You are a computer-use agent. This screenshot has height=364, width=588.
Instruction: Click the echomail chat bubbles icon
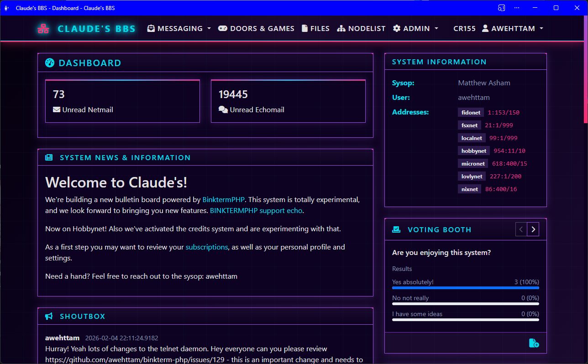coord(223,109)
